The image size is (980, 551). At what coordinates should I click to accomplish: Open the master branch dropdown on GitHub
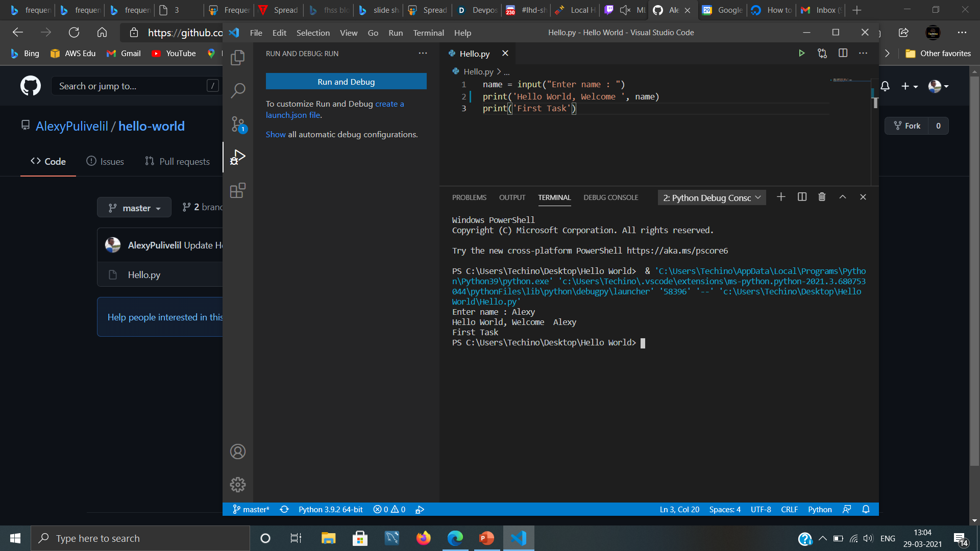(134, 208)
